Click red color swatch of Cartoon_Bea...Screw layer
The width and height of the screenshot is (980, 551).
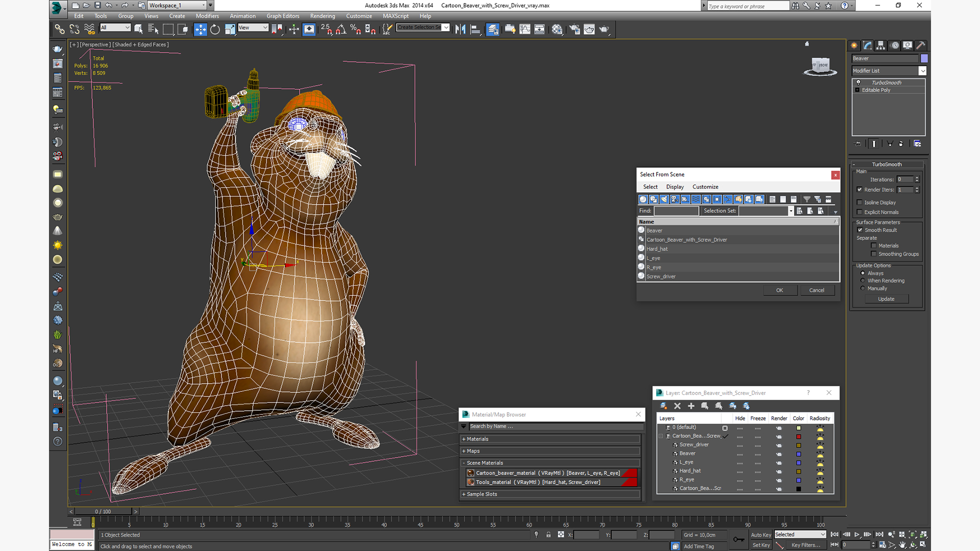click(799, 437)
